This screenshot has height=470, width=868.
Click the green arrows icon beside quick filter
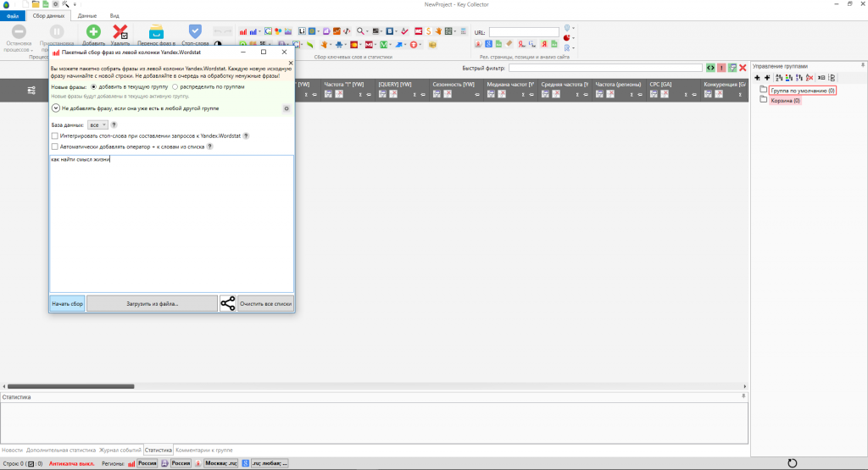click(711, 68)
